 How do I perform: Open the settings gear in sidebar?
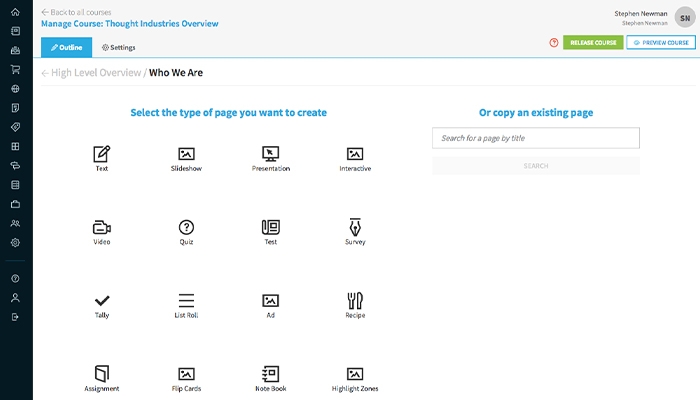point(15,242)
